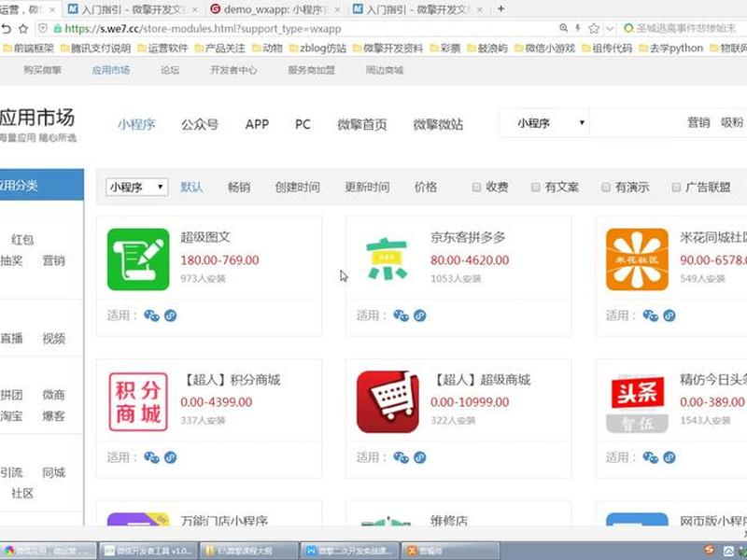747x560 pixels.
Task: Click WeChat icon under 米花同城 card
Action: (651, 315)
